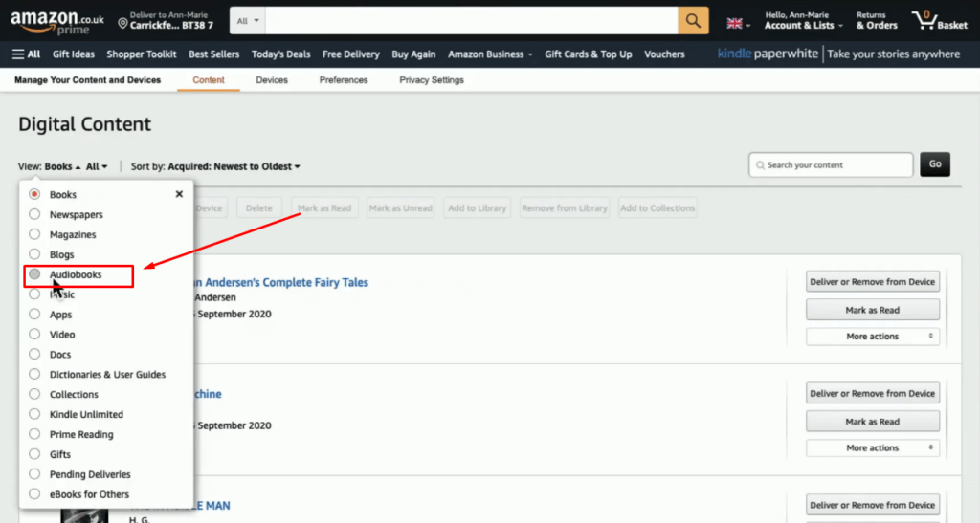Select the Apps radio button

[x=34, y=314]
